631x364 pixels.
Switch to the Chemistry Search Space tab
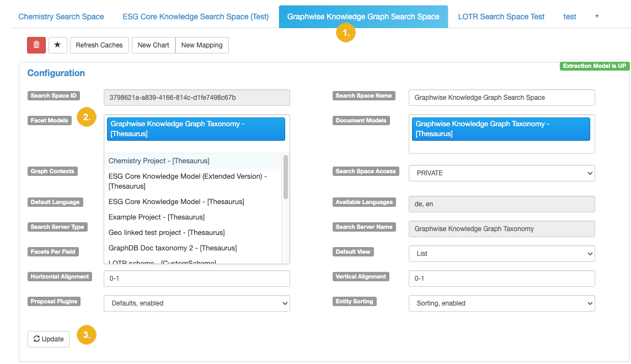[x=61, y=17]
